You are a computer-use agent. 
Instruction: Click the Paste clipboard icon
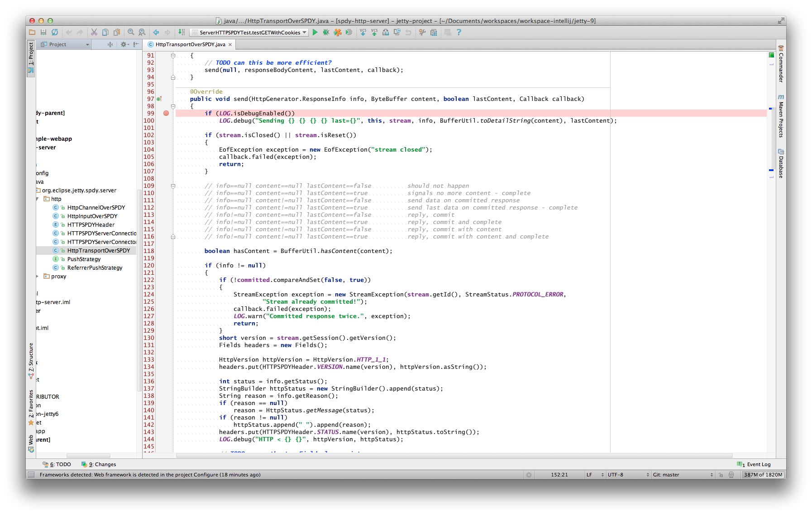[117, 32]
